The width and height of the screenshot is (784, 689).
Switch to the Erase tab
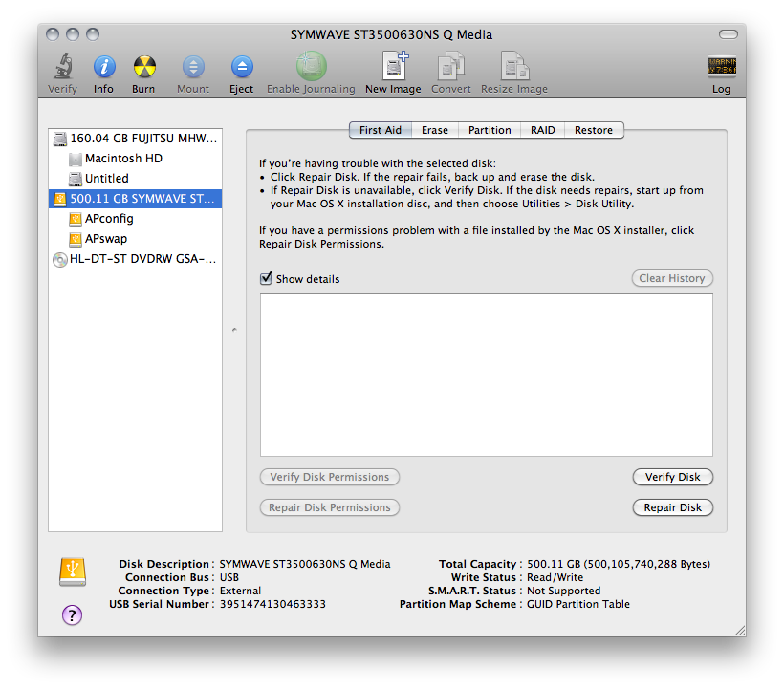point(434,130)
